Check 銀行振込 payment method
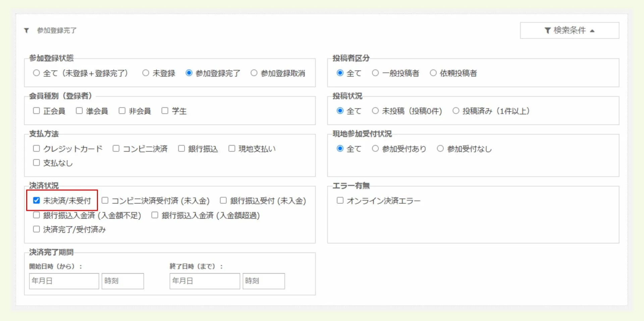The height and width of the screenshot is (321, 644). 181,148
